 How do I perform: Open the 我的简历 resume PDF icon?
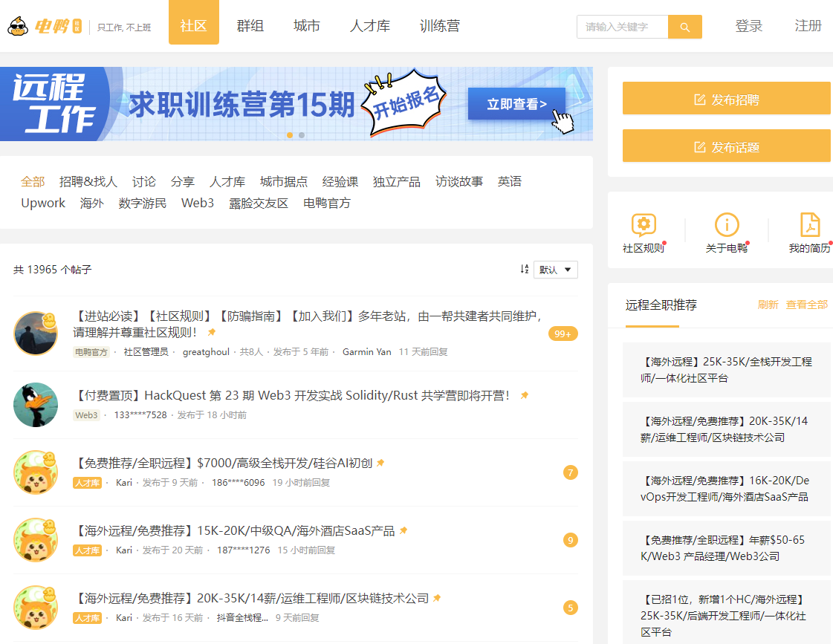click(x=809, y=226)
